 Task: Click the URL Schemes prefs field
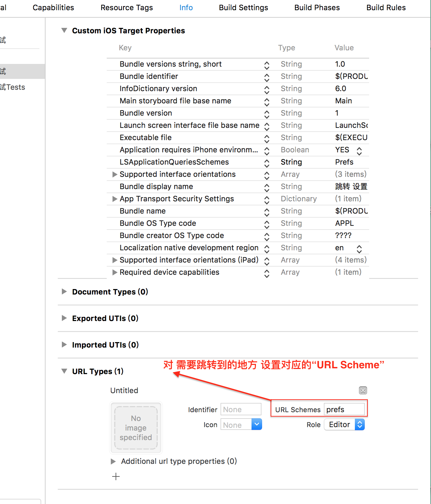point(344,409)
